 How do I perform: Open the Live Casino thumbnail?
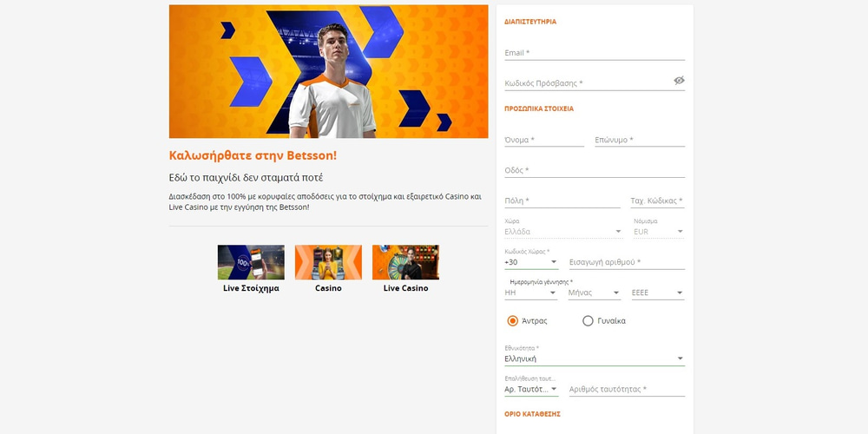pos(405,262)
